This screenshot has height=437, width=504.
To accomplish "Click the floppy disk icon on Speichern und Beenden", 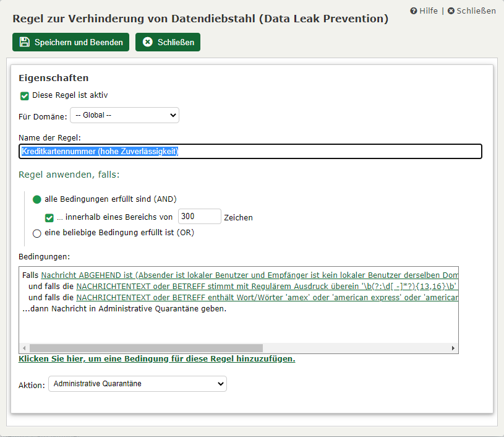I will 24,42.
